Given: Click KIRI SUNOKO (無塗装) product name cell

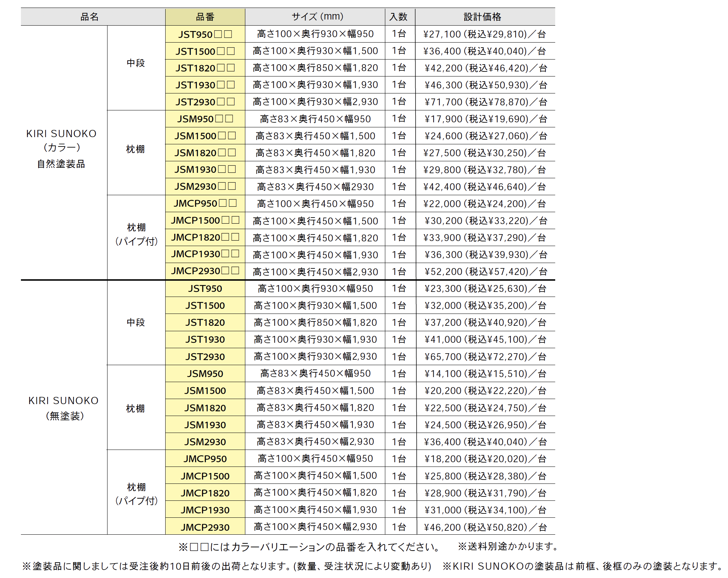Looking at the screenshot, I should click(x=63, y=408).
